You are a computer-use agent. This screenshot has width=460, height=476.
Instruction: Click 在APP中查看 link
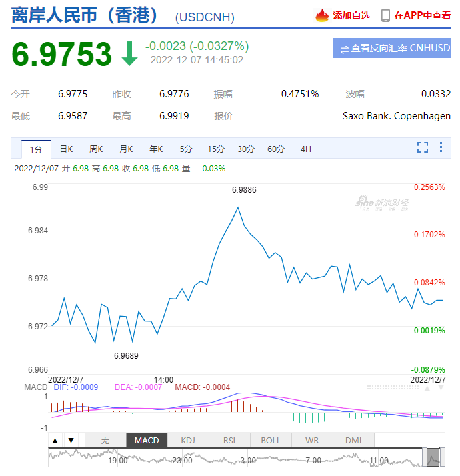423,15
